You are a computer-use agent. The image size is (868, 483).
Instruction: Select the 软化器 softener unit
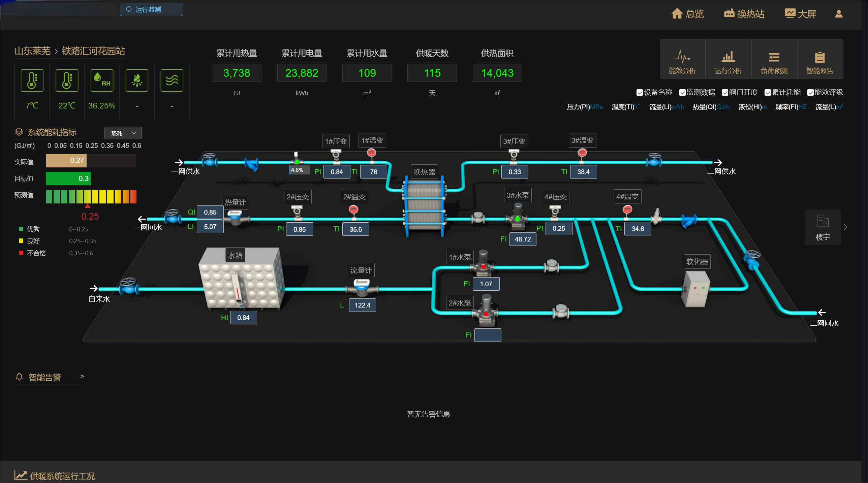pyautogui.click(x=696, y=289)
